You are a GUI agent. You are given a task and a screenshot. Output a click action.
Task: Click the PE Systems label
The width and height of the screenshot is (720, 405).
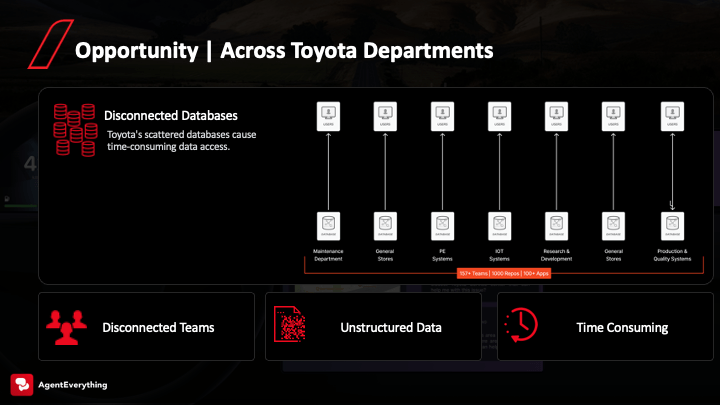click(x=442, y=255)
